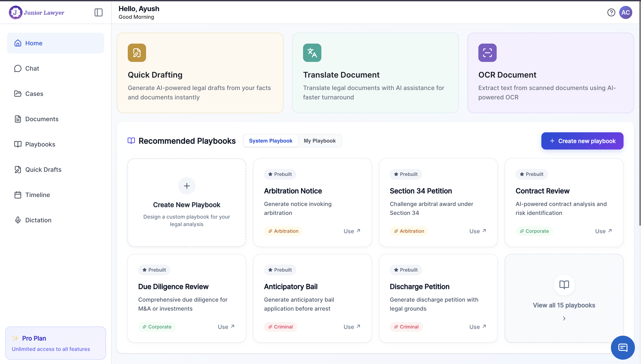Open Playbooks from the sidebar
Screen dimensions: 641x364
point(56,144)
